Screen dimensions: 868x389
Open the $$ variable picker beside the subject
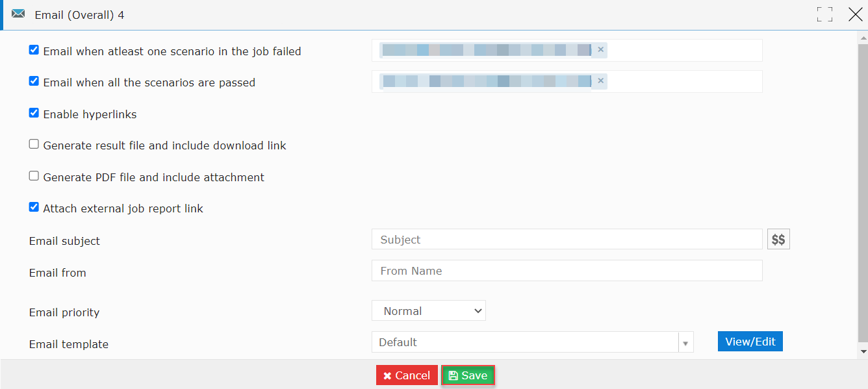[778, 240]
